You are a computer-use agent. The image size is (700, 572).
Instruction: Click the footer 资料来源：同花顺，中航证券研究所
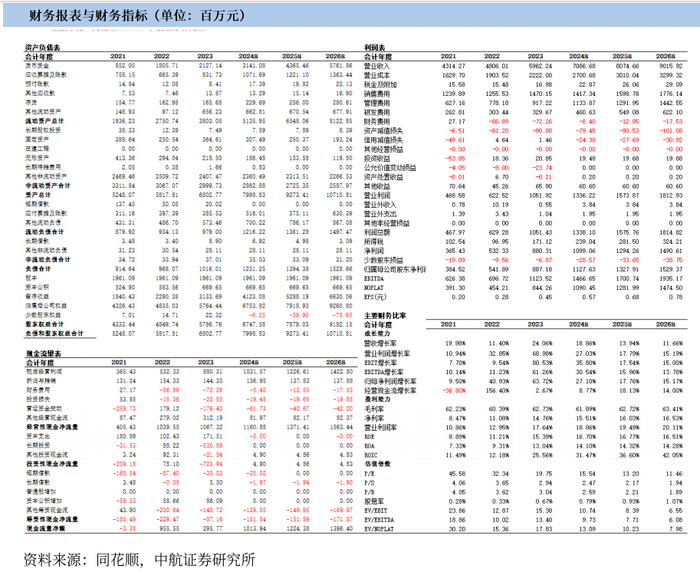coord(139,559)
